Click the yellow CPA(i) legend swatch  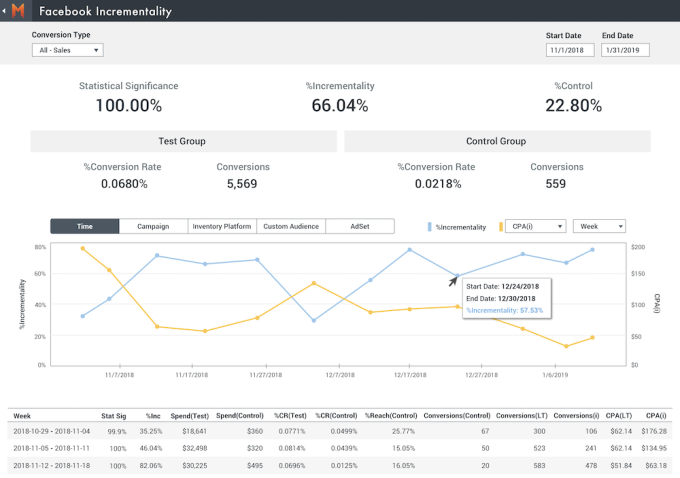(500, 227)
